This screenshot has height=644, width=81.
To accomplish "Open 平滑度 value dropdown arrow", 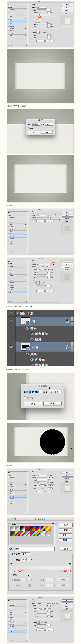I will tap(28, 560).
